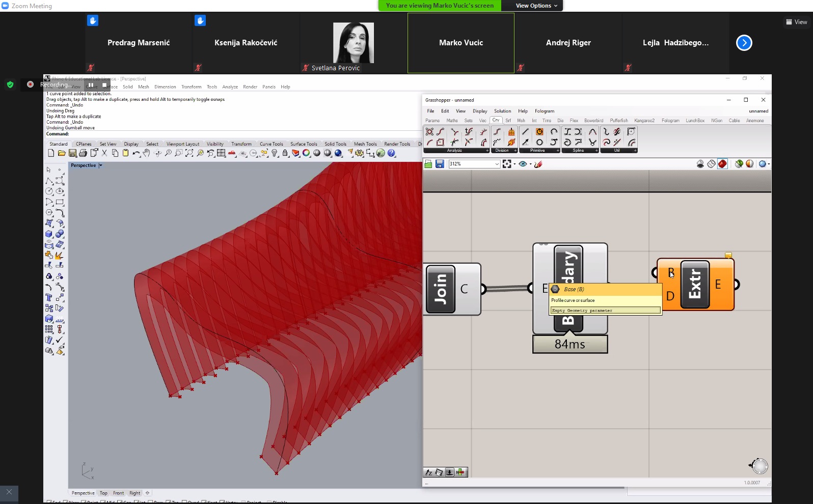The width and height of the screenshot is (813, 504).
Task: Open the Perspective viewport title dropdown
Action: click(100, 165)
